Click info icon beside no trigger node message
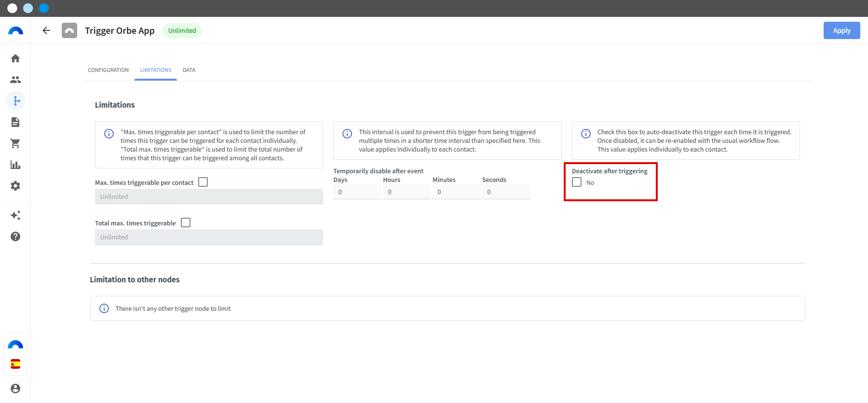The width and height of the screenshot is (868, 403). 104,308
